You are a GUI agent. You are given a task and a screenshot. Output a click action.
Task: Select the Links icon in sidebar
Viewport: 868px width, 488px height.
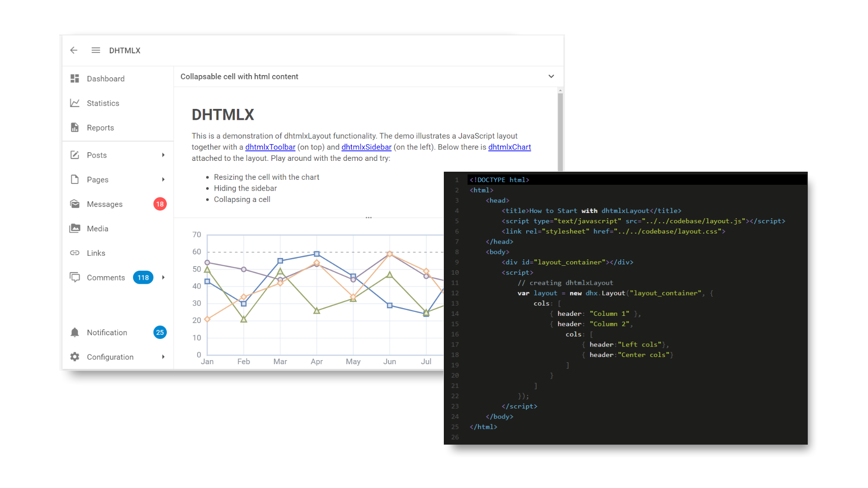pyautogui.click(x=75, y=253)
